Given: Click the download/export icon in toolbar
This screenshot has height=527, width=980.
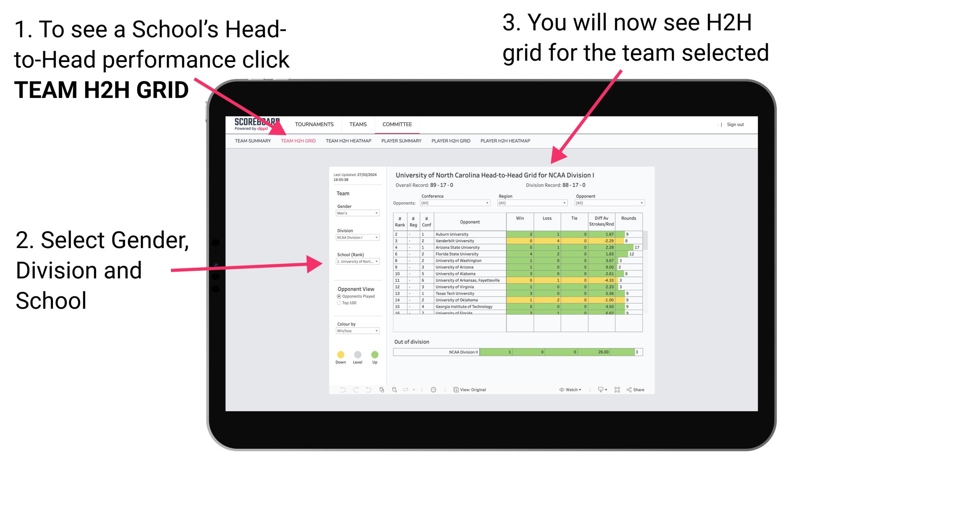Looking at the screenshot, I should coord(598,389).
